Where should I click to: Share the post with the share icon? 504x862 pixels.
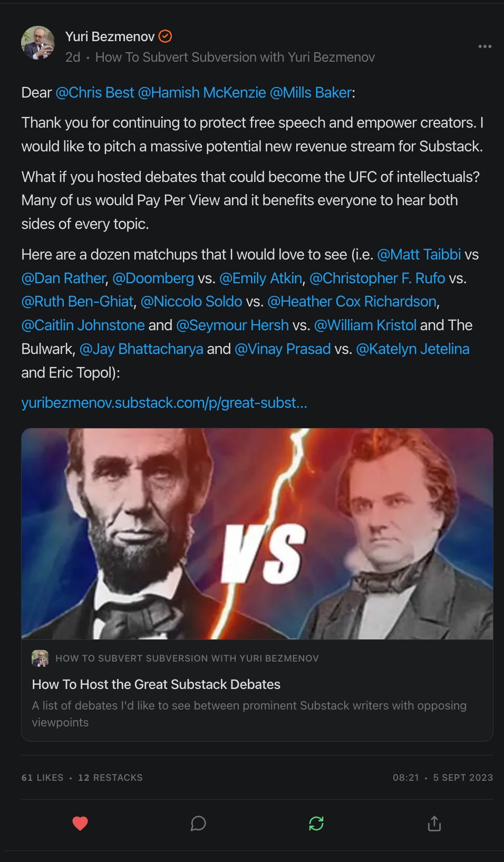(x=435, y=822)
